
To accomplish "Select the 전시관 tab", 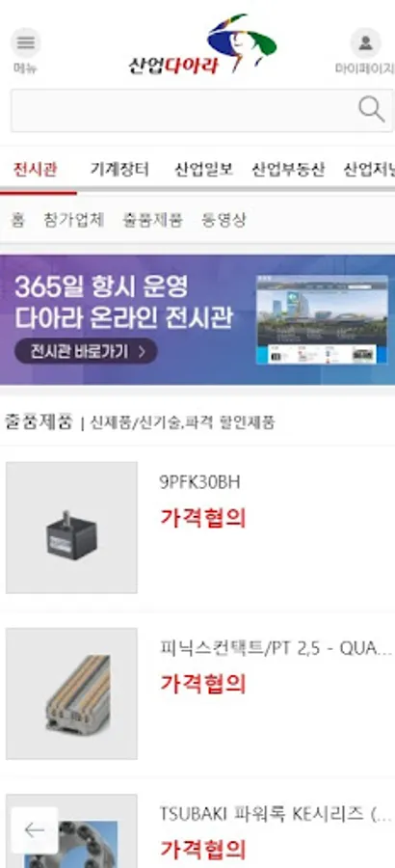I will click(x=35, y=170).
